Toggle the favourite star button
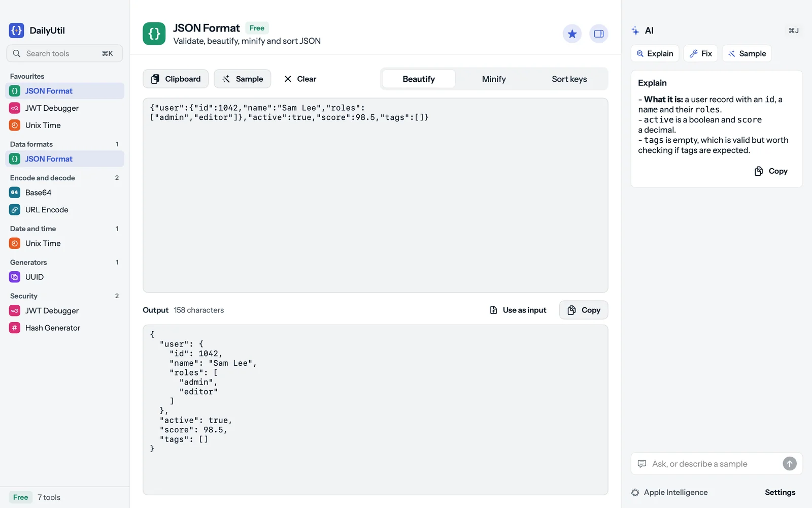 coord(572,34)
